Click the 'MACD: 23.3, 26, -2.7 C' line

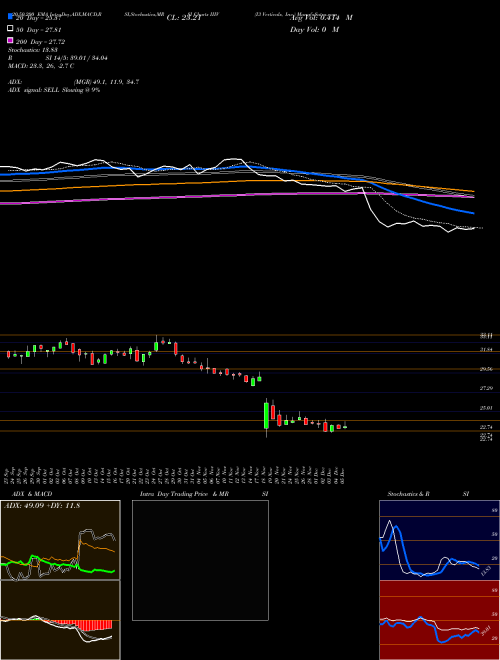pos(41,66)
